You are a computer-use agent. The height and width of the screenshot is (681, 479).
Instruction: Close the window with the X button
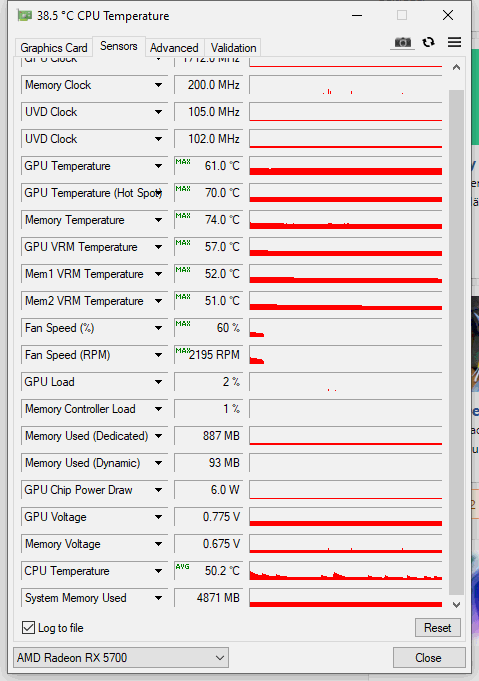click(448, 16)
